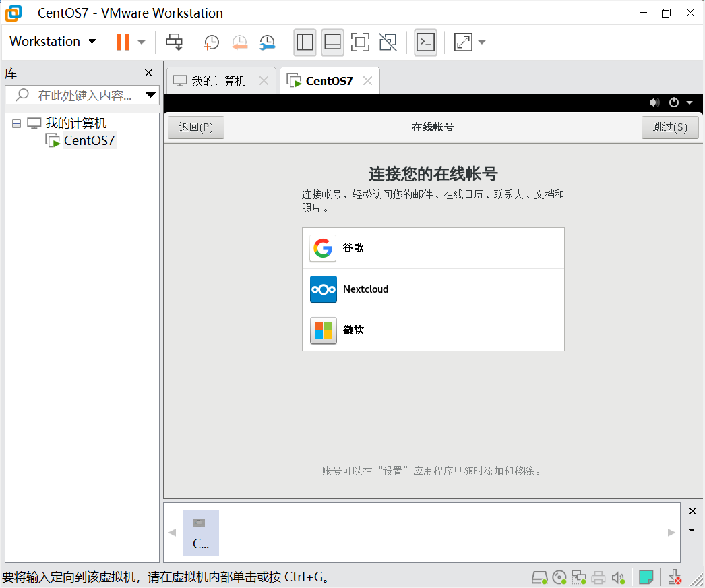This screenshot has height=588, width=705.
Task: Revert to the previous snapshot
Action: click(239, 42)
